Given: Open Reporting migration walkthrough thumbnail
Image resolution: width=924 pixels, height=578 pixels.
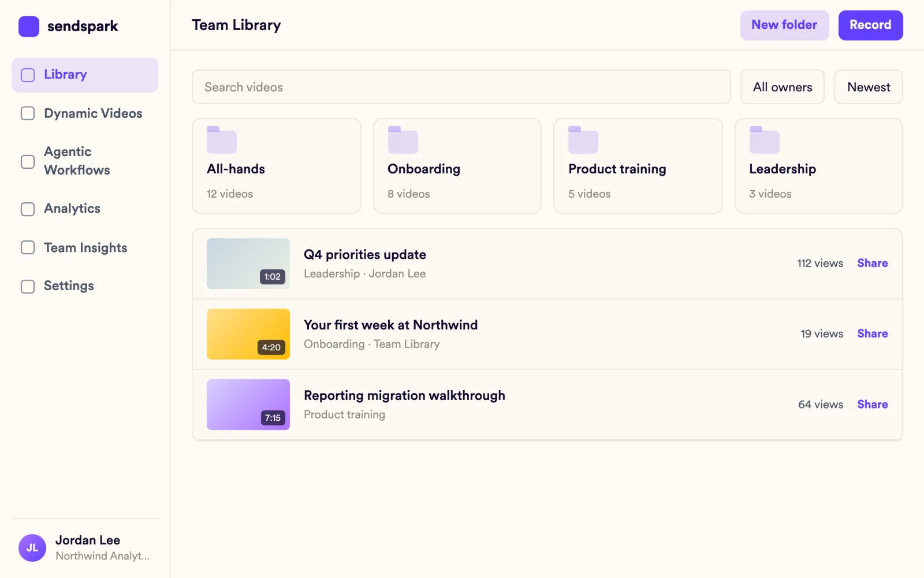Looking at the screenshot, I should point(248,405).
